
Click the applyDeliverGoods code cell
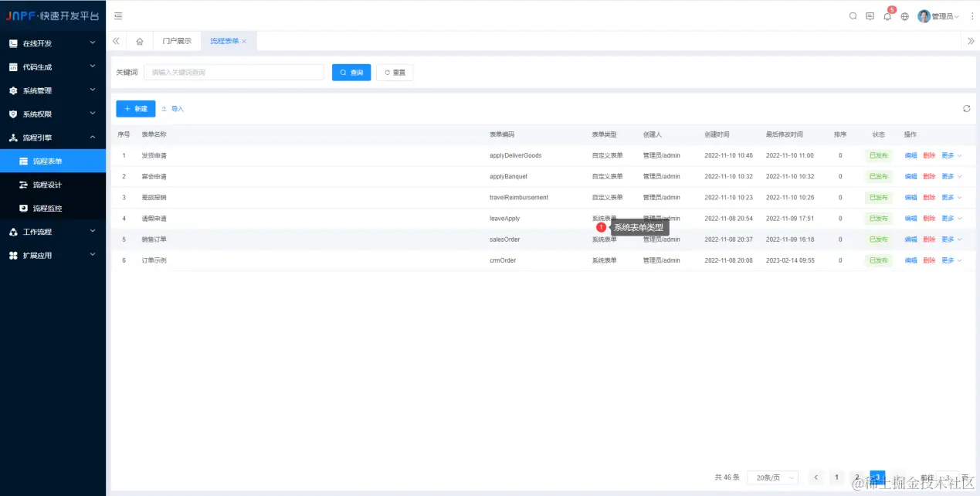pyautogui.click(x=516, y=155)
